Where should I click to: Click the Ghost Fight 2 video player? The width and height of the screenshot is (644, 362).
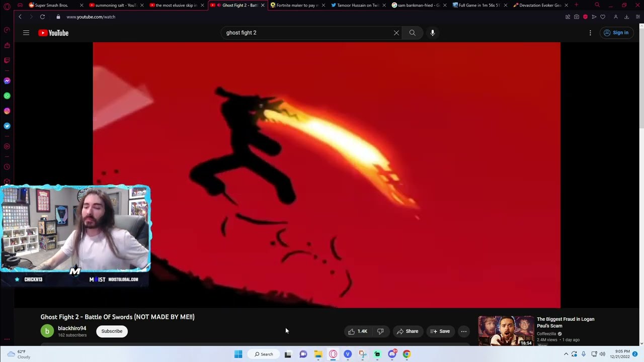pyautogui.click(x=327, y=175)
